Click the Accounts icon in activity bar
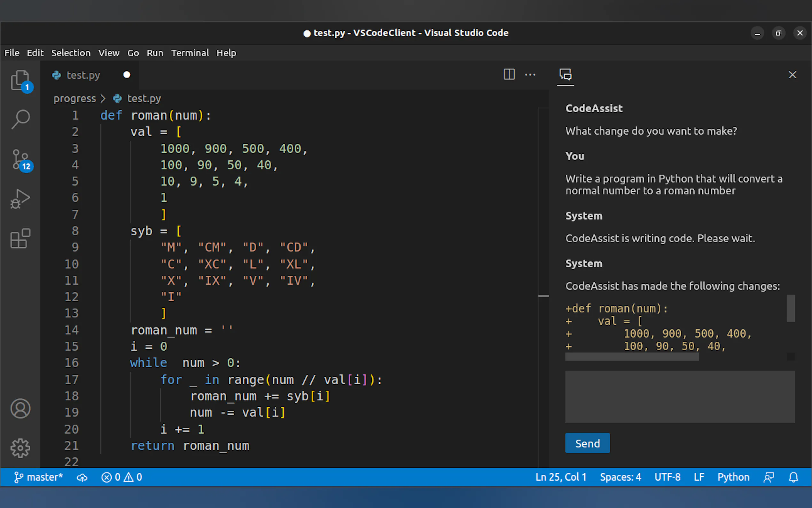This screenshot has width=812, height=508. coord(20,408)
